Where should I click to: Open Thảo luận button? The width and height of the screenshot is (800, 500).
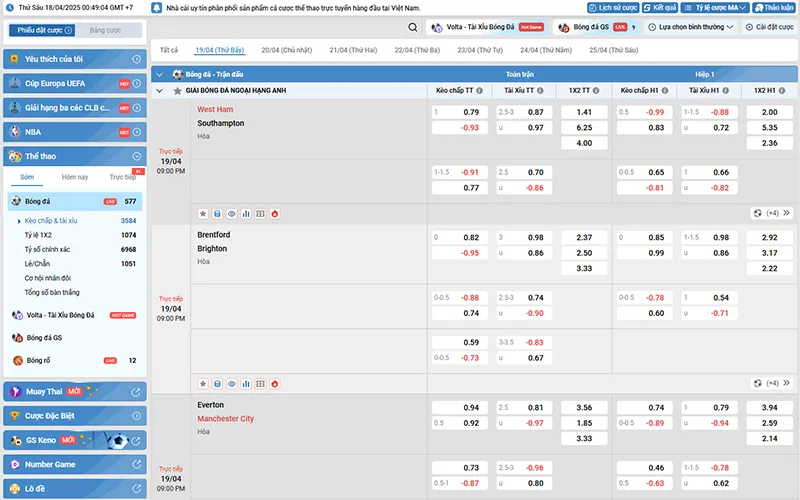(x=773, y=8)
